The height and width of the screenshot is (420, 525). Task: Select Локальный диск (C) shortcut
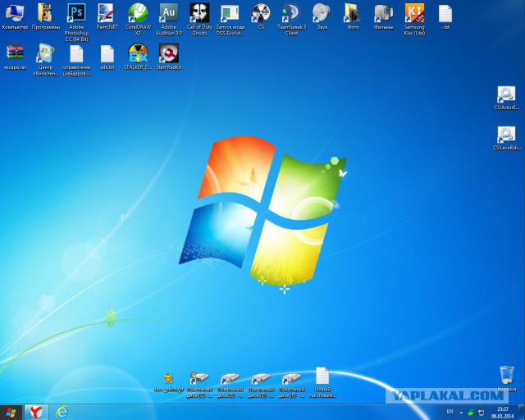(199, 386)
